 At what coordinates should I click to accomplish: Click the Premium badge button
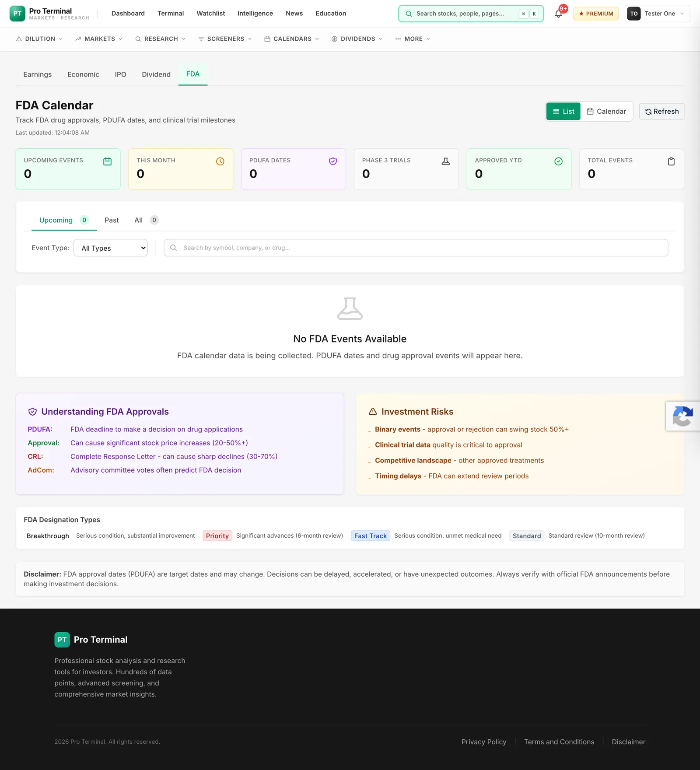point(596,14)
